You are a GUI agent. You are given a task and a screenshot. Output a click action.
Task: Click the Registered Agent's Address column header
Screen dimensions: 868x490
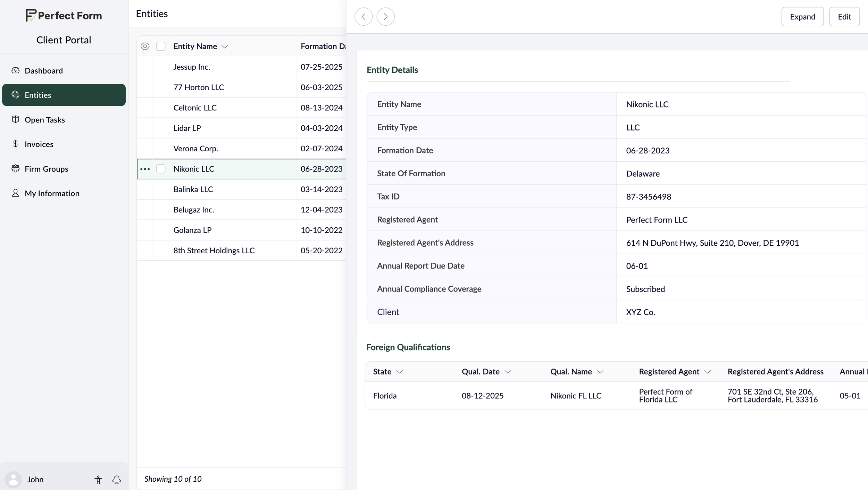pos(775,372)
